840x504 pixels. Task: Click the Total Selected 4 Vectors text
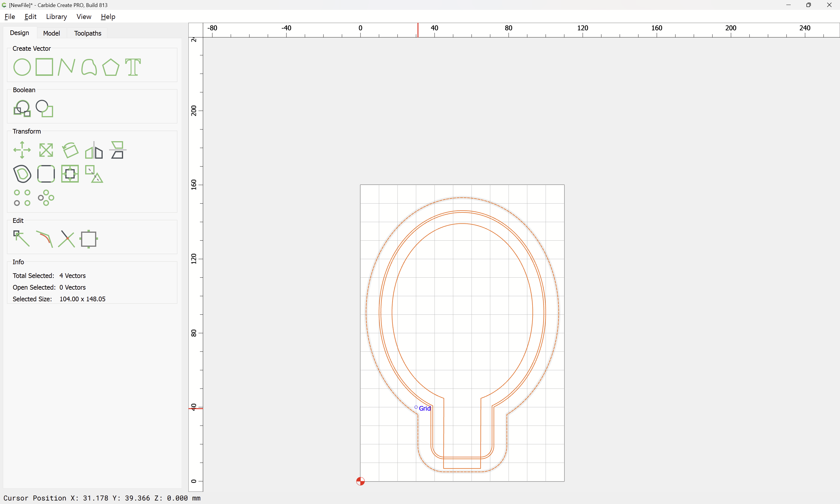[x=49, y=275]
